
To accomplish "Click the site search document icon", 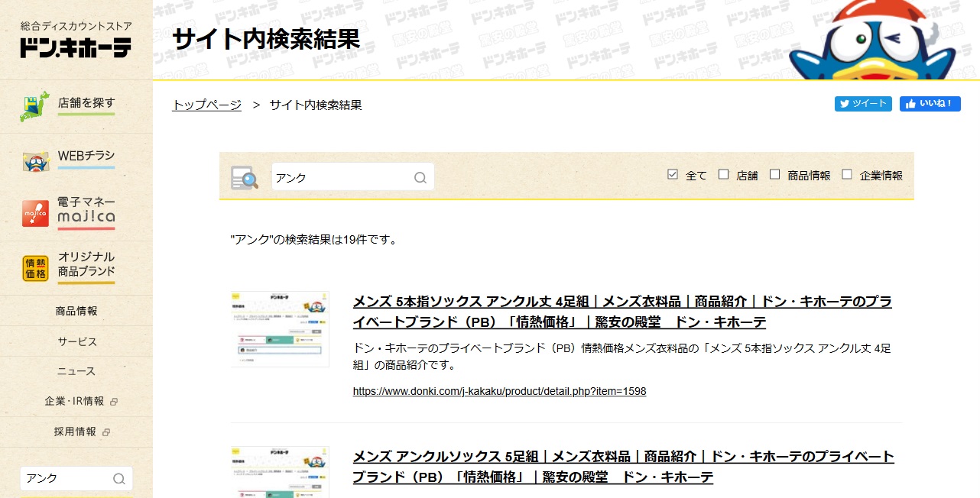I will (x=245, y=177).
